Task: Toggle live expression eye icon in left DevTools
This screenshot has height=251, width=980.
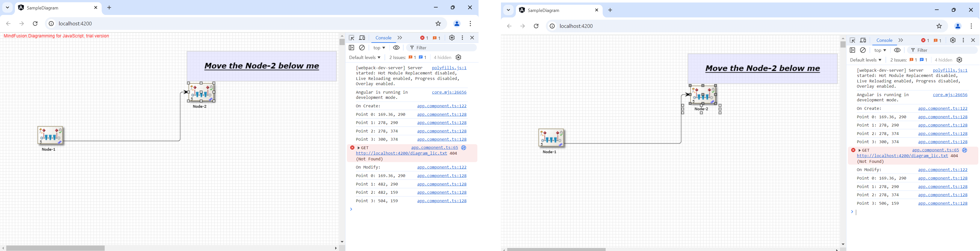Action: 397,48
